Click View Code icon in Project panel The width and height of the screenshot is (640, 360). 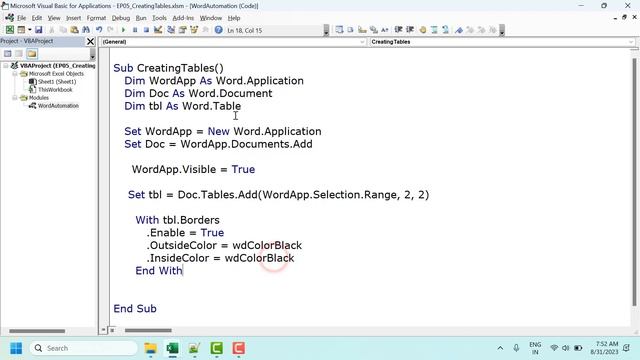click(8, 53)
